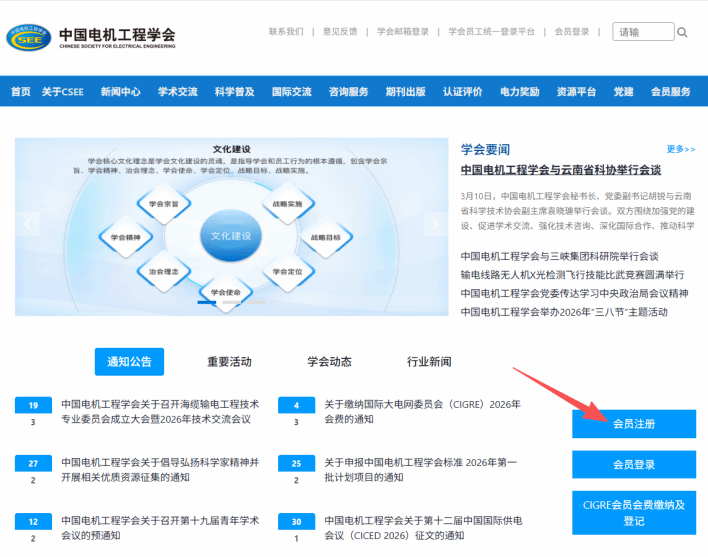Open 学会邮箱登录 link in header
708x557 pixels.
point(402,32)
